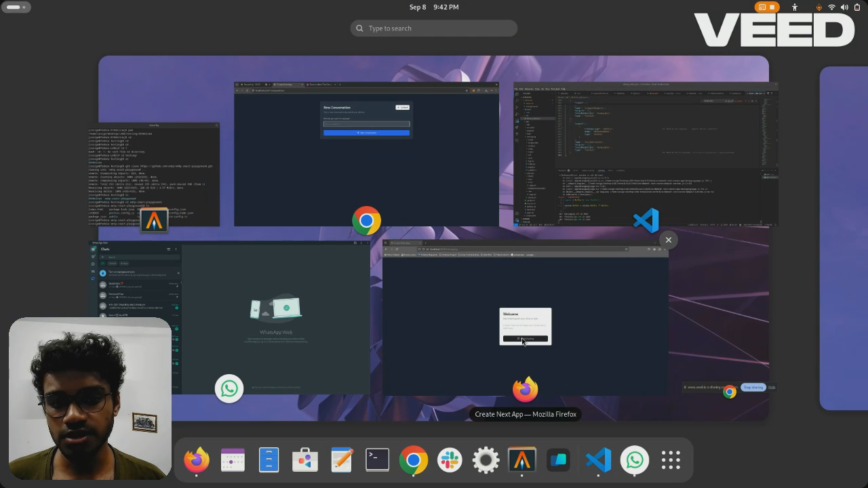This screenshot has height=488, width=868.
Task: Launch Visual Studio Code from the dock
Action: tap(598, 460)
